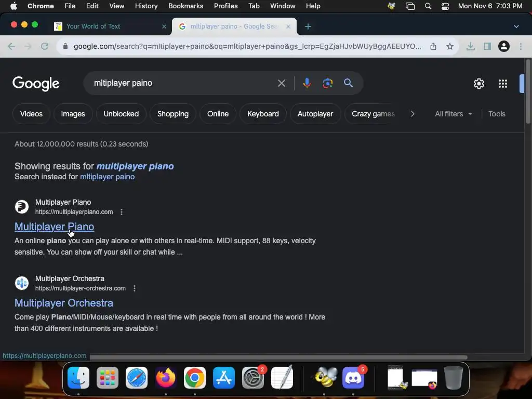Reload the current page

click(45, 46)
